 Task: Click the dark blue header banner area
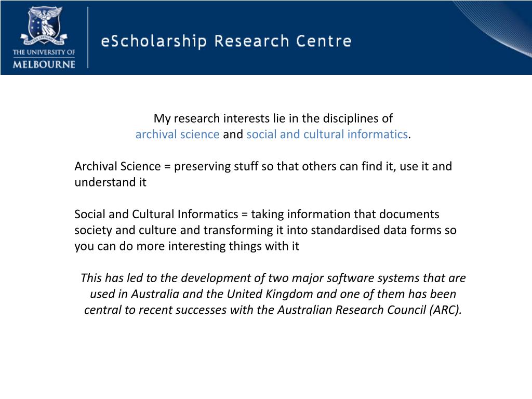click(x=266, y=37)
